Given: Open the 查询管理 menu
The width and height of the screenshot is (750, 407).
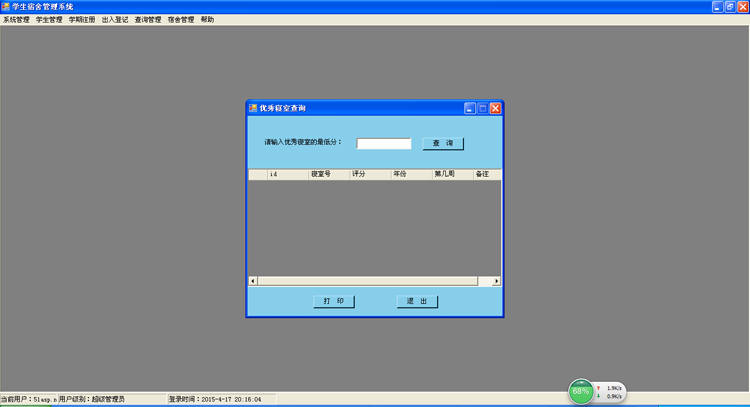Looking at the screenshot, I should tap(148, 20).
